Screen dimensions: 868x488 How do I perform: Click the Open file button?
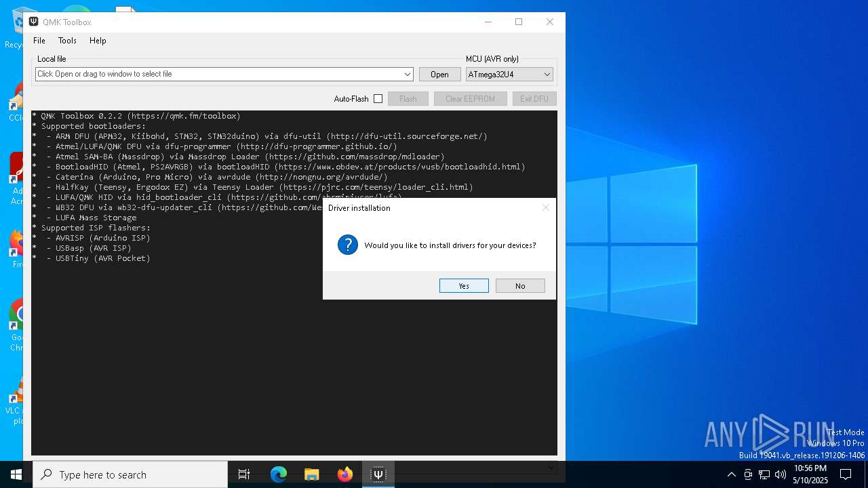439,75
